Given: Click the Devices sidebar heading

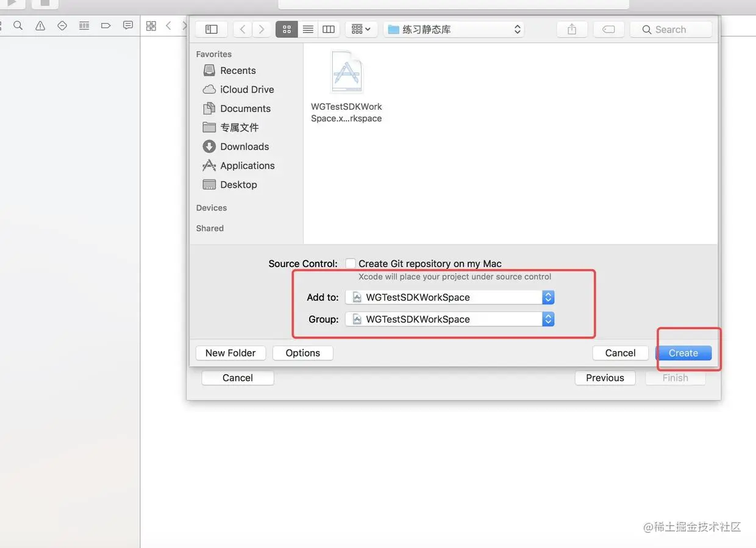Looking at the screenshot, I should pos(212,208).
